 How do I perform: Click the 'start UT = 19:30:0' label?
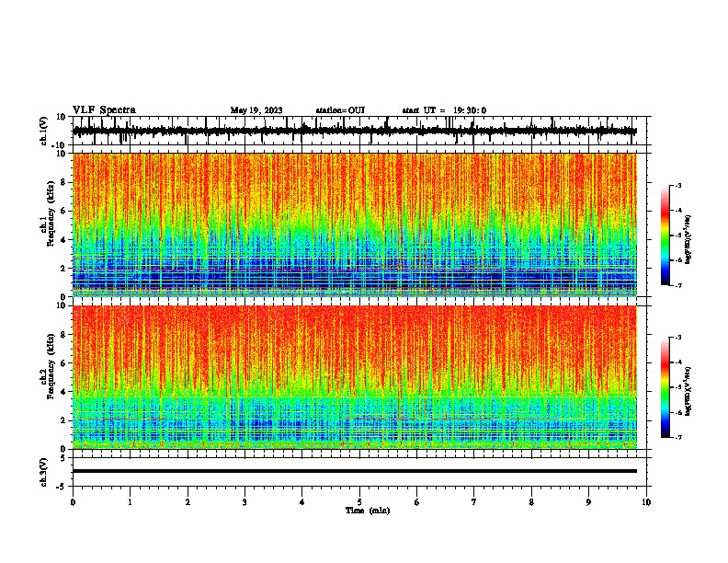tap(444, 110)
